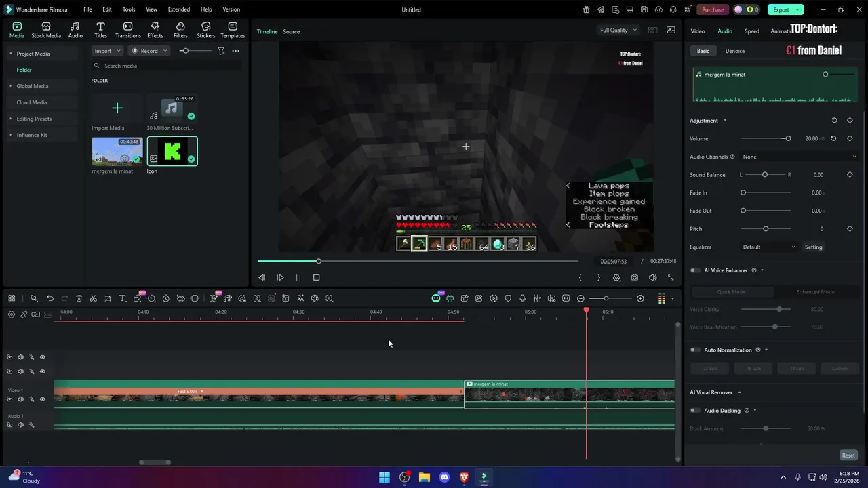Expand preview to fullscreen

(671, 277)
